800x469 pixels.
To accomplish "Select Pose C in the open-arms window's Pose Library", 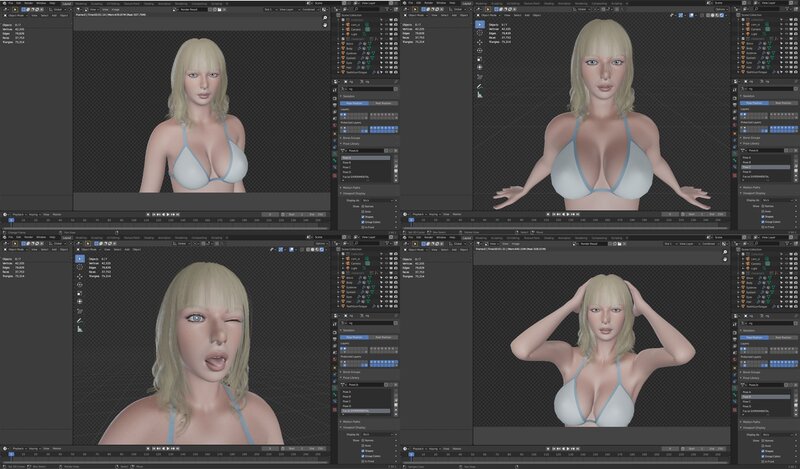I will pos(747,165).
